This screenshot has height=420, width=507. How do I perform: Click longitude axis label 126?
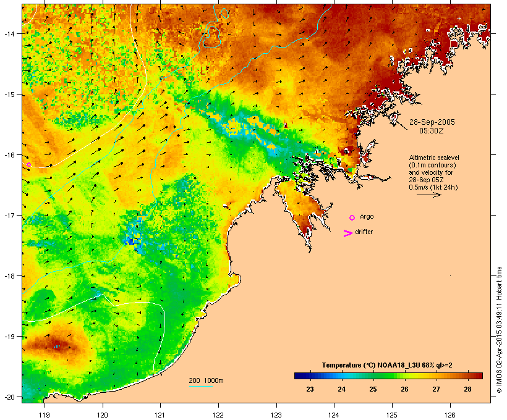[x=450, y=415]
